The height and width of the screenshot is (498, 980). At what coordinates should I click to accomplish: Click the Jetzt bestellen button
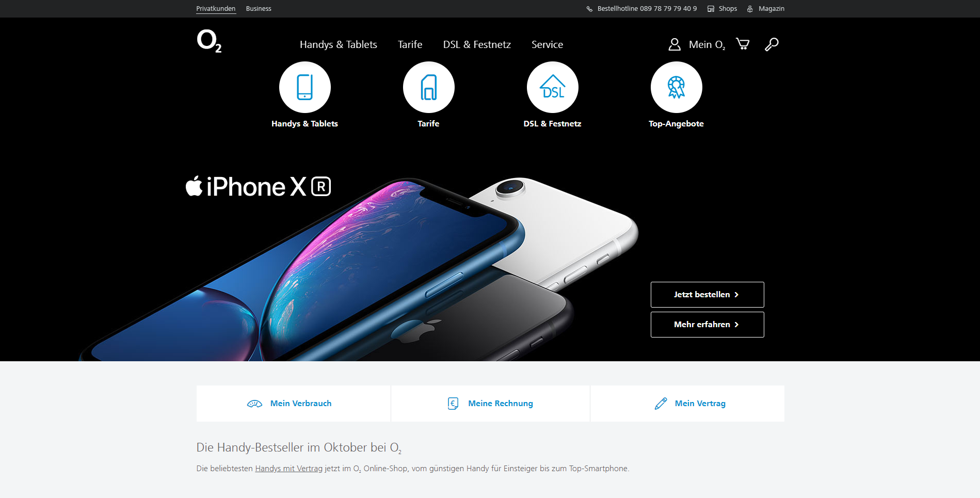click(x=708, y=295)
